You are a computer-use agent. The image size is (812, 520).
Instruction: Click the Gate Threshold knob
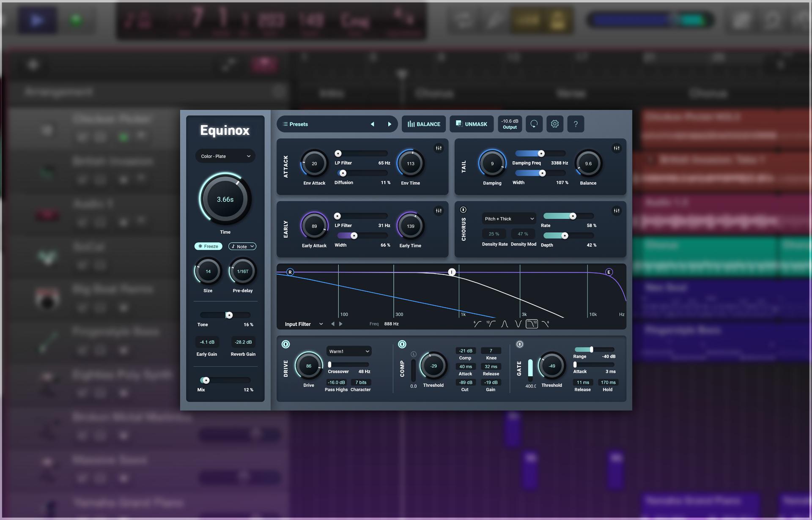pyautogui.click(x=552, y=366)
